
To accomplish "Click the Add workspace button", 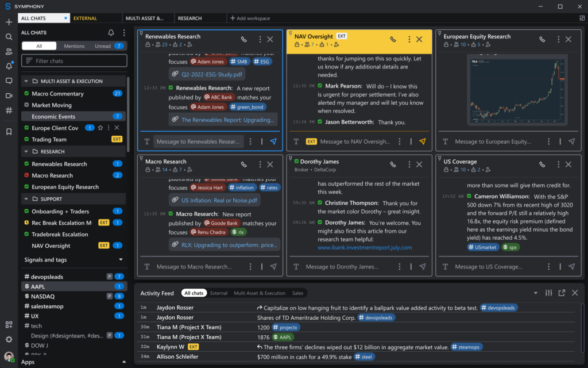I will 250,18.
